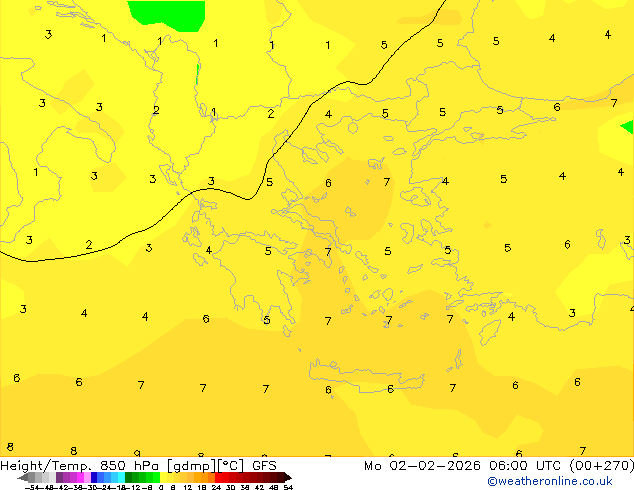The image size is (634, 490).
Task: Pick the bright magenta swatch in the legend
Action: 80,477
